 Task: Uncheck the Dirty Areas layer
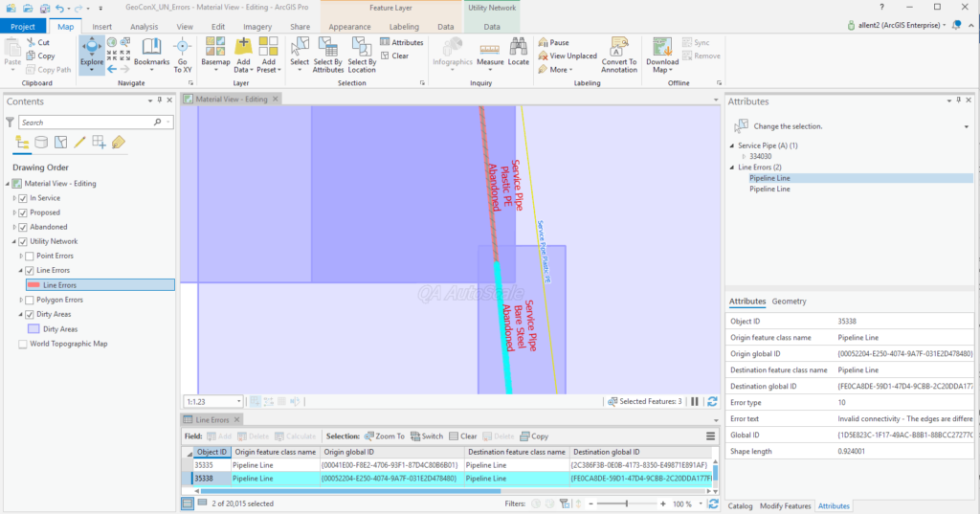pos(30,315)
